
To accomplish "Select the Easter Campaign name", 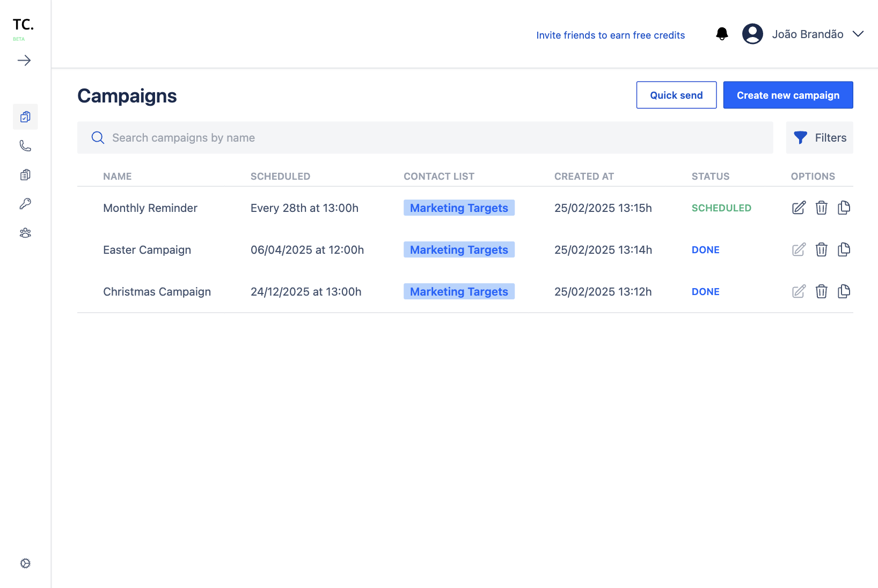I will (x=147, y=250).
